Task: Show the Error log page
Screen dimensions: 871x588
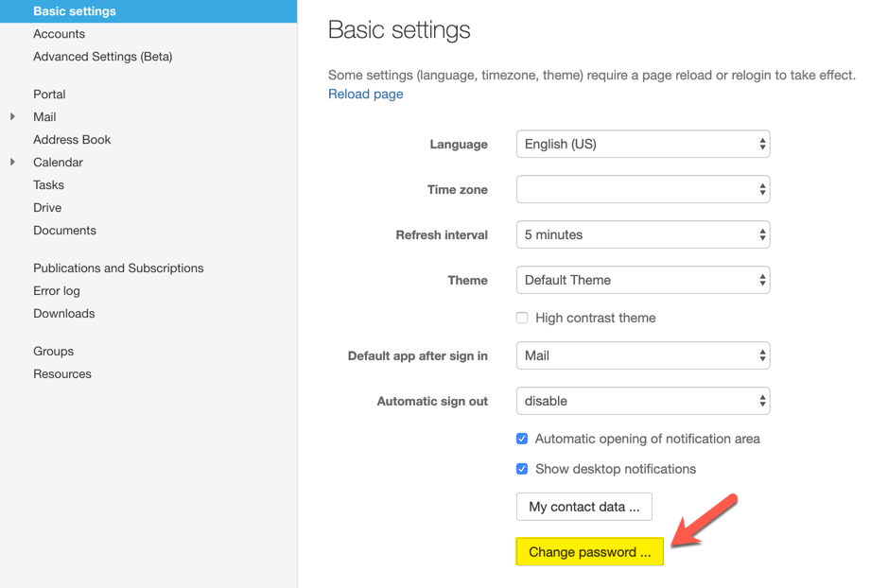Action: click(x=57, y=291)
